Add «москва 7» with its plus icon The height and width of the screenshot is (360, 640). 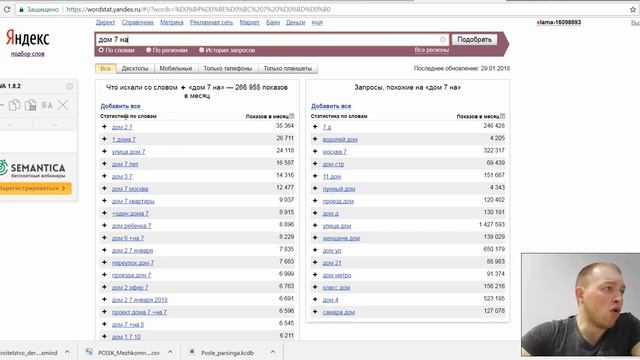(x=315, y=151)
